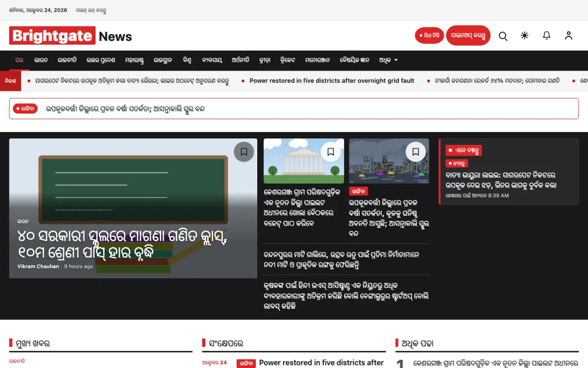Click the 'ରାଜ୍ଞିକା' badge in alert banner
Image resolution: width=588 pixels, height=368 pixels.
(25, 108)
